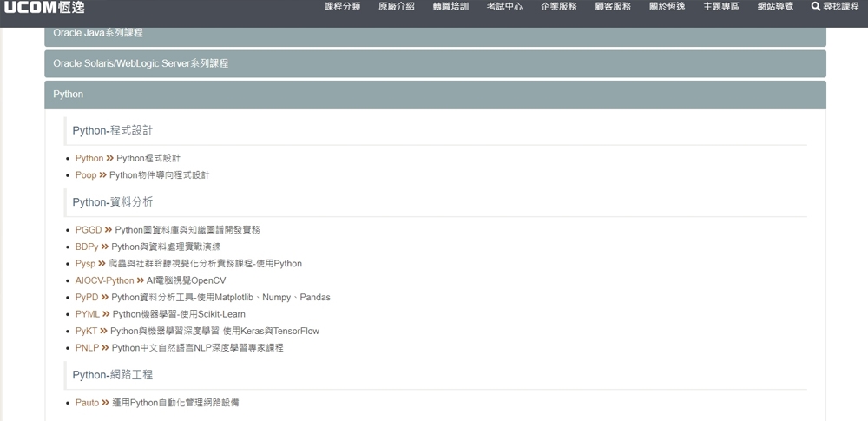Click the Python-網路工程 section heading
868x421 pixels.
pos(112,375)
